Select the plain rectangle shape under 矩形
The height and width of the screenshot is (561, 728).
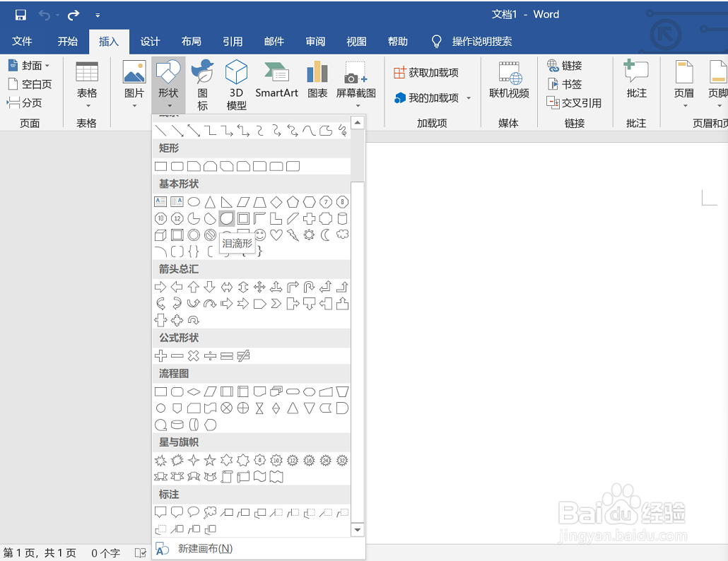(160, 166)
